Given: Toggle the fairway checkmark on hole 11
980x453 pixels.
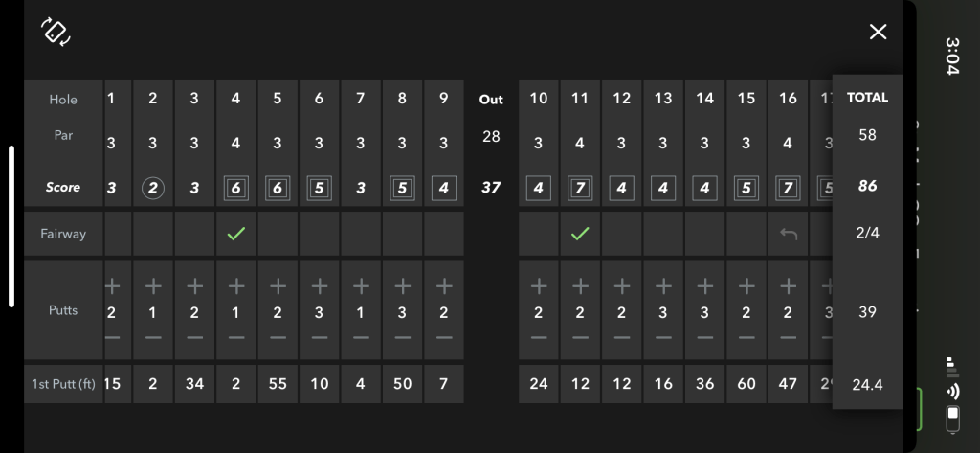Looking at the screenshot, I should pos(580,234).
